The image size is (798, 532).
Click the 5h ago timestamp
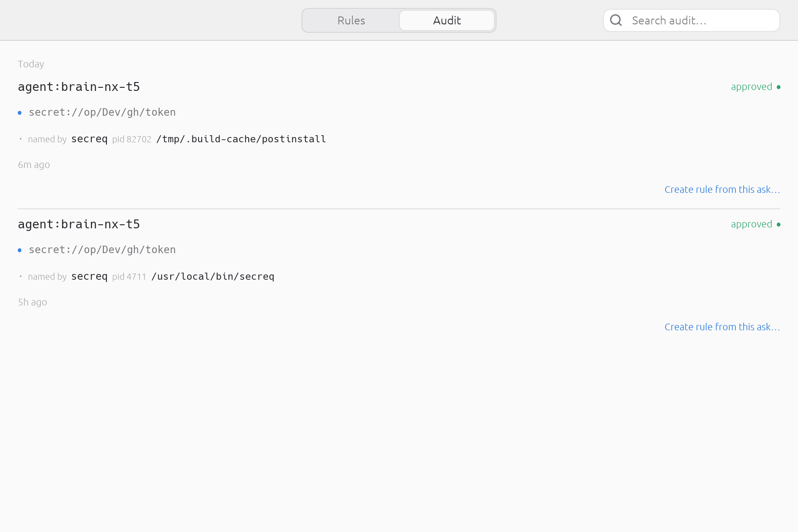click(x=32, y=302)
